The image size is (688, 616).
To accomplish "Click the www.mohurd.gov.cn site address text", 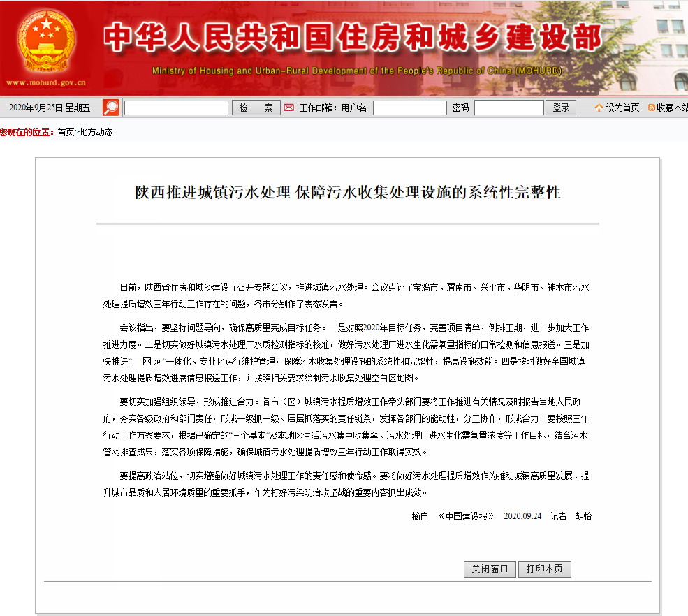I will 45,82.
